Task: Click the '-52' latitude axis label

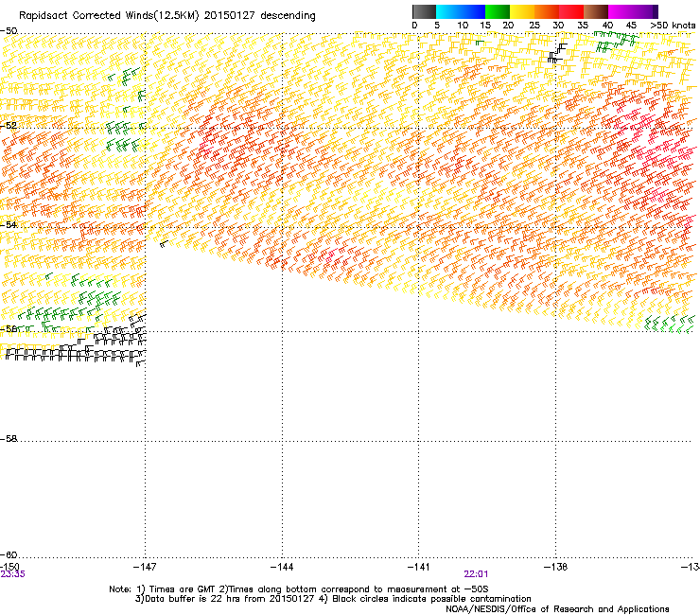Action: point(9,126)
